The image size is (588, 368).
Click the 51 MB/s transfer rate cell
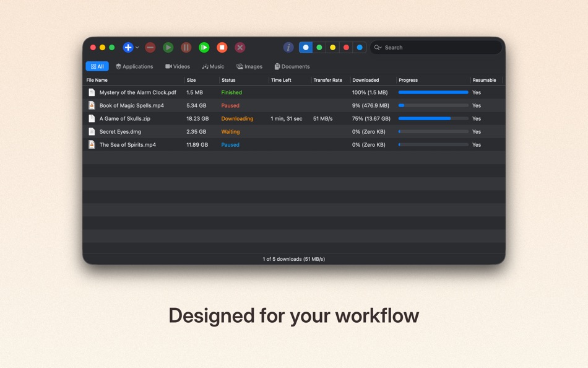tap(323, 119)
